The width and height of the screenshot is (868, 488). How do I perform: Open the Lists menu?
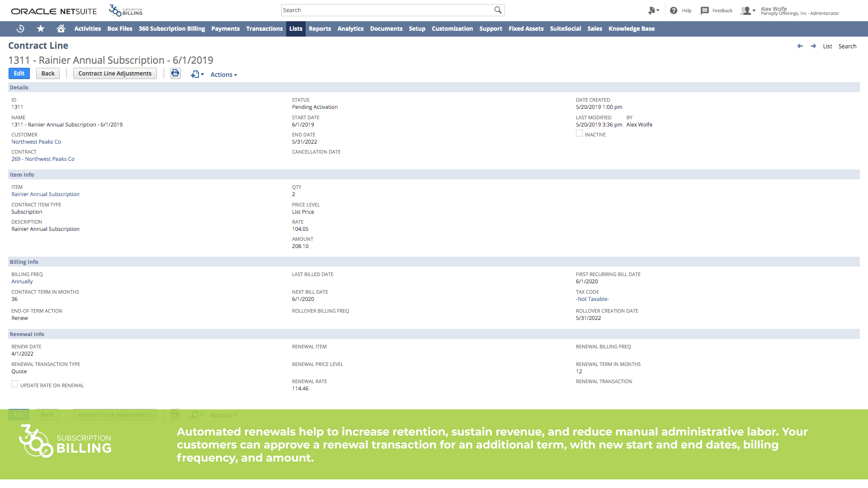(296, 28)
